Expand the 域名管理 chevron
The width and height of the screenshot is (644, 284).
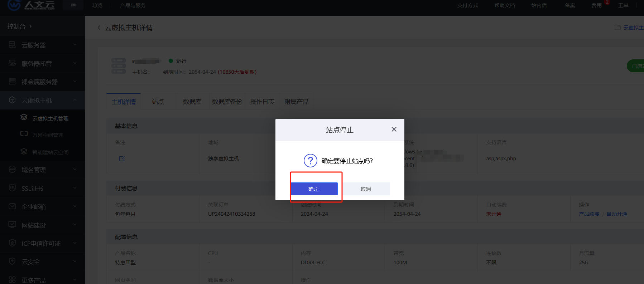(75, 170)
